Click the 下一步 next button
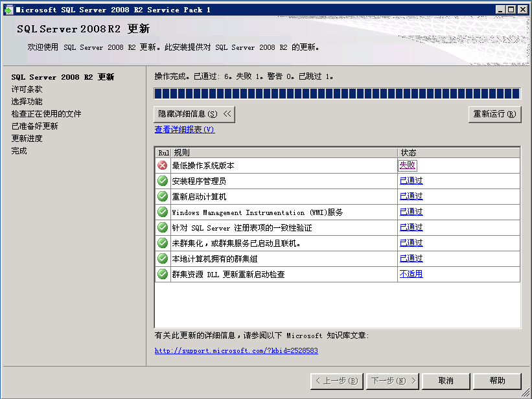Screen dimensions: 532x399 pyautogui.click(x=393, y=381)
